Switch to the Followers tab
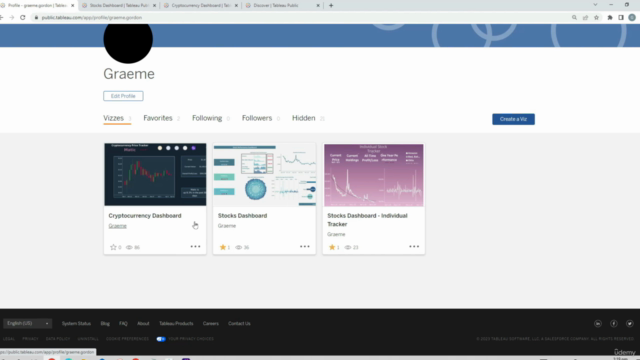 tap(257, 118)
